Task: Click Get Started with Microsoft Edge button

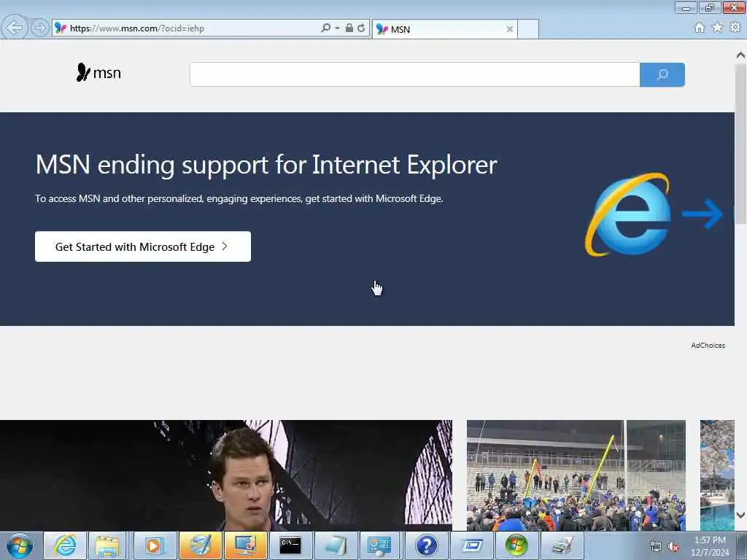Action: 143,246
